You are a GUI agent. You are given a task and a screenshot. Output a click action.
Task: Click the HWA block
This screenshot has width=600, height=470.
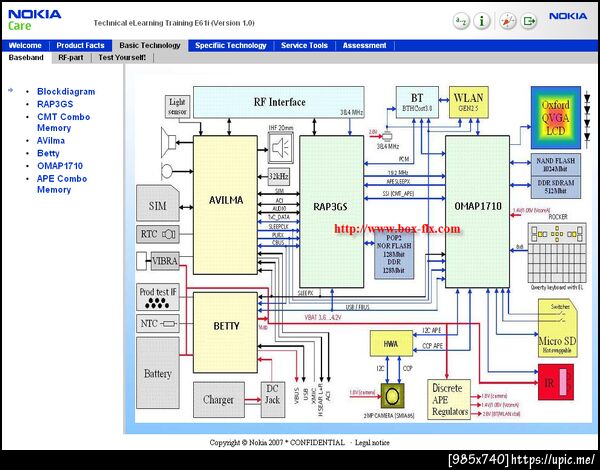[x=391, y=344]
